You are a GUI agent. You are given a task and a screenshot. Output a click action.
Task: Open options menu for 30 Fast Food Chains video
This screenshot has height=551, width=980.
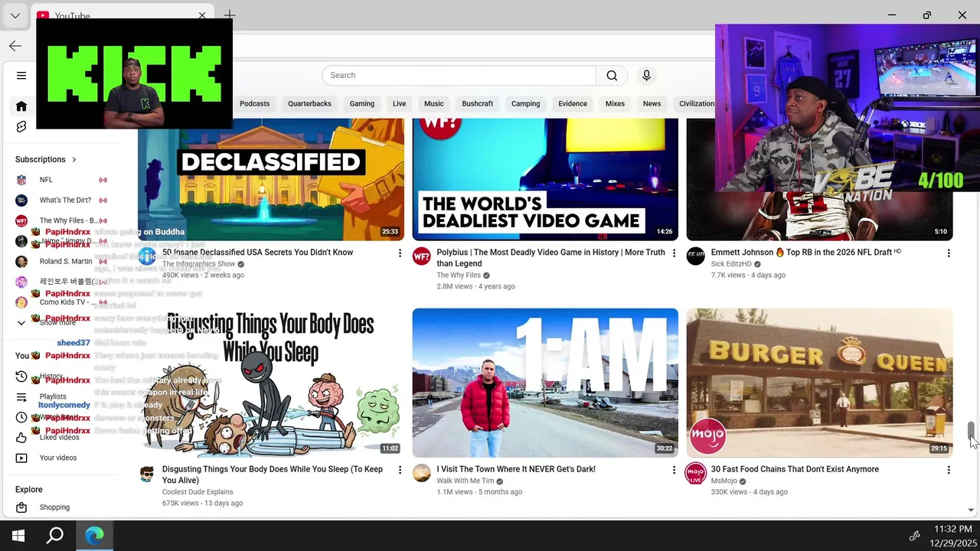pos(948,469)
